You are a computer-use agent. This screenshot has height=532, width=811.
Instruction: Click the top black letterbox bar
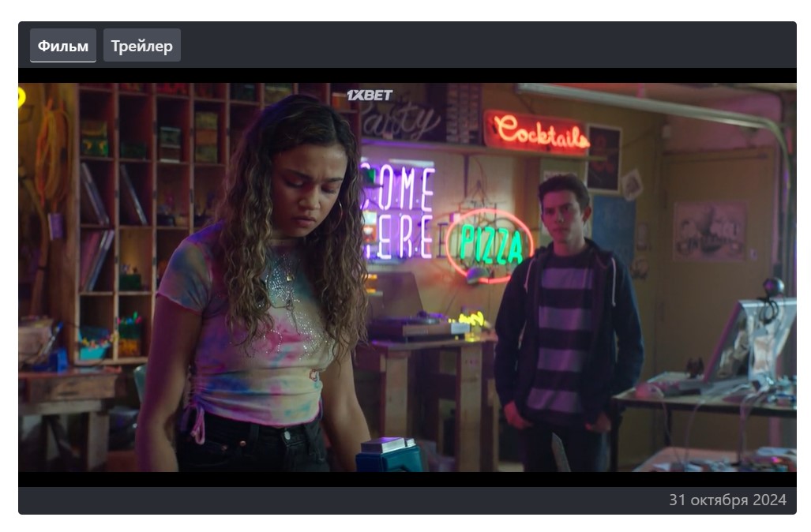click(x=407, y=76)
